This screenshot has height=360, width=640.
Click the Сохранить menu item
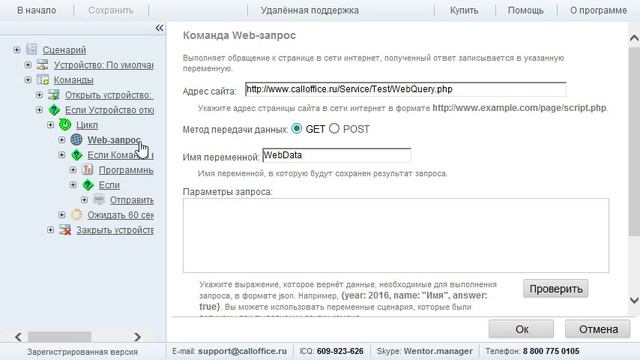(x=111, y=10)
